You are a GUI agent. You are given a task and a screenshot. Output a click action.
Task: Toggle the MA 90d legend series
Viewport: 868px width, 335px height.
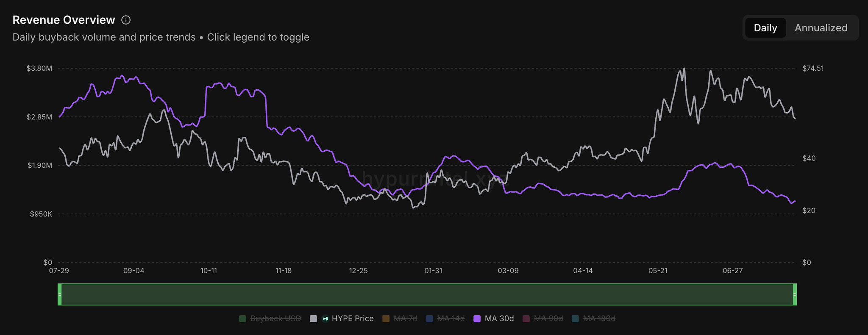coord(542,318)
